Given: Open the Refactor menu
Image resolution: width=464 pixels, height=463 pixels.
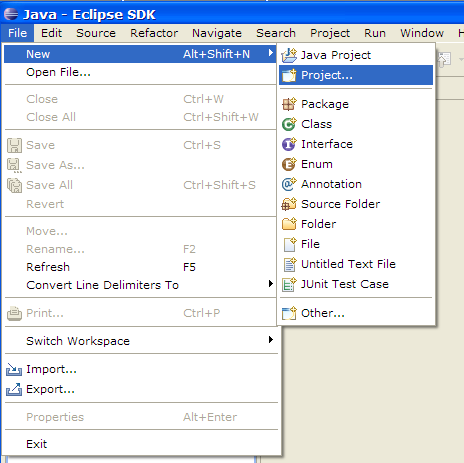Looking at the screenshot, I should (x=154, y=33).
